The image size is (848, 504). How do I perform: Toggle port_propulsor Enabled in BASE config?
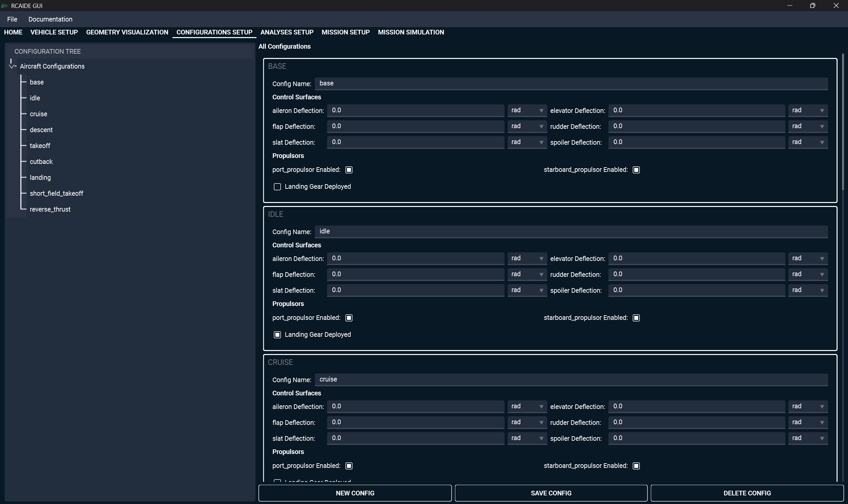pos(349,170)
